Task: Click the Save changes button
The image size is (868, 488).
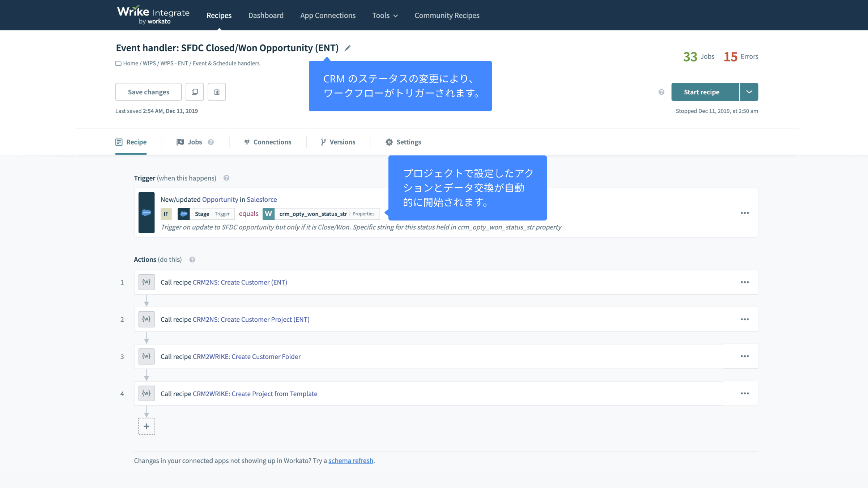Action: [x=148, y=92]
